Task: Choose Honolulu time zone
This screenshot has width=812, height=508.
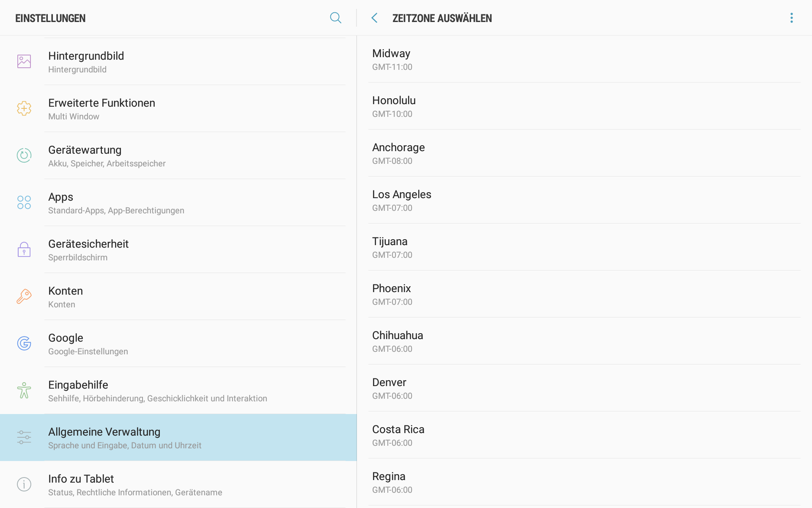Action: pos(584,106)
